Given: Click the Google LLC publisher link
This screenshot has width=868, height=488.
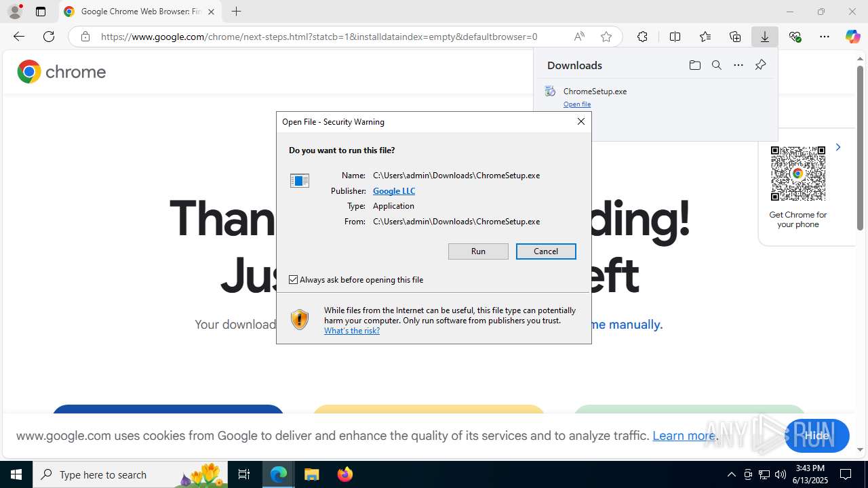Looking at the screenshot, I should coord(394,191).
